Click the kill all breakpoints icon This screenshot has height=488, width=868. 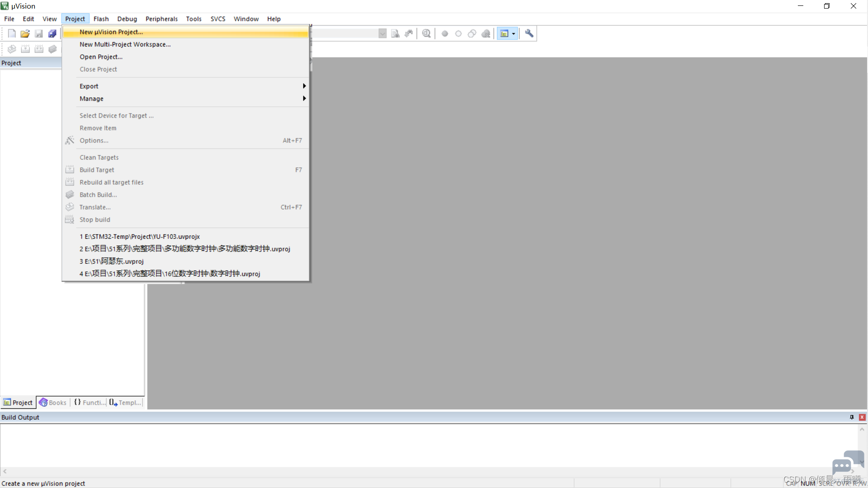486,33
